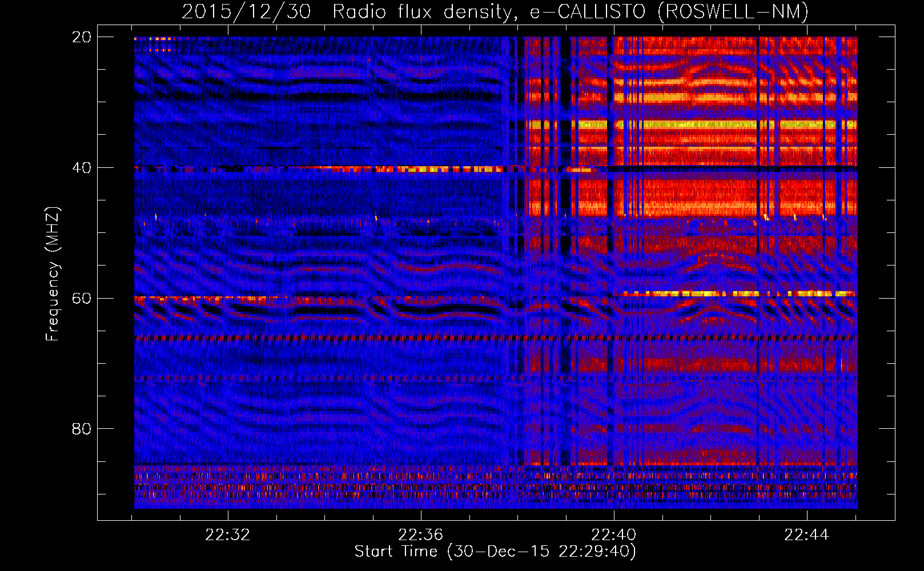
Task: Click the 22:44 time tick label
Action: pos(807,535)
